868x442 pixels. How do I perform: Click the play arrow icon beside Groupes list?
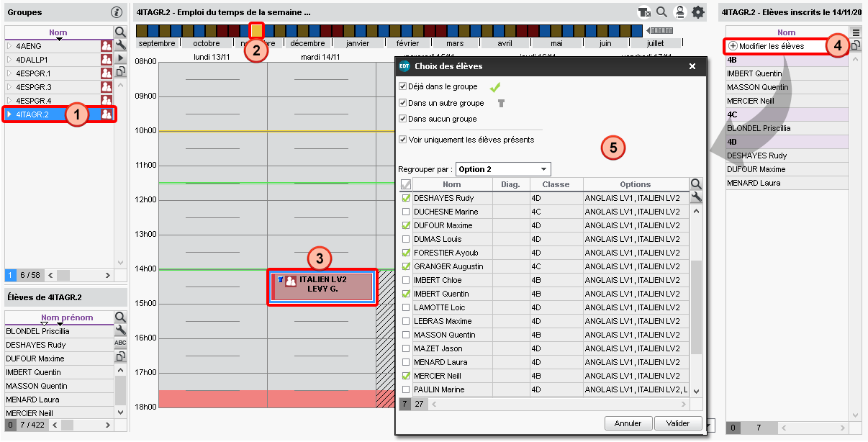120,58
